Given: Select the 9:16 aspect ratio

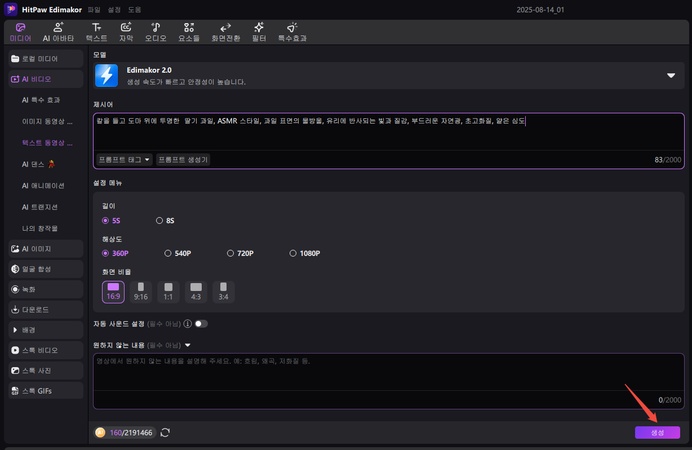Looking at the screenshot, I should tap(141, 292).
